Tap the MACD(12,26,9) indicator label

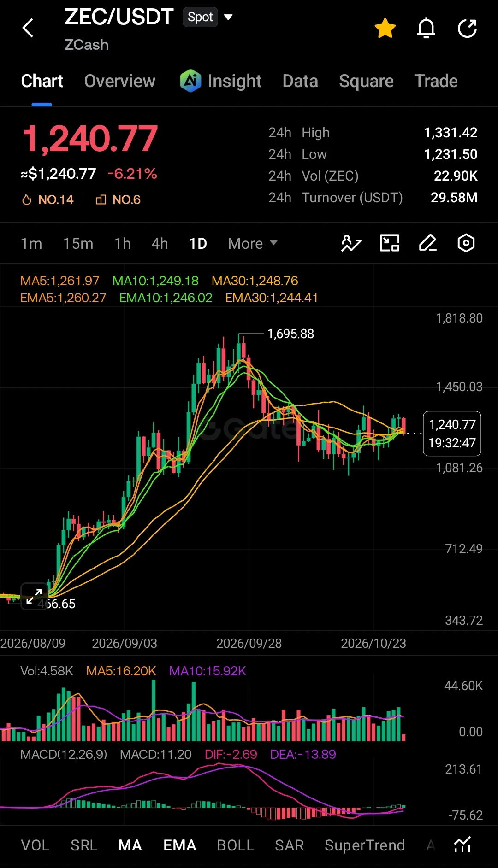(x=64, y=755)
